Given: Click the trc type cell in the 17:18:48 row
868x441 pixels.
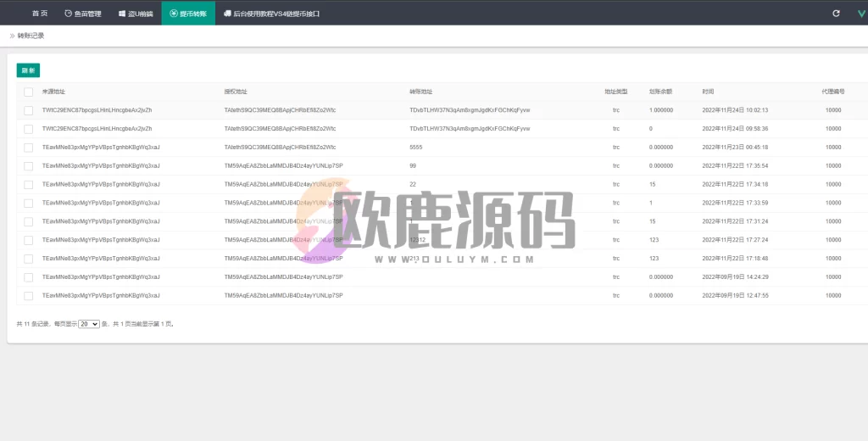Looking at the screenshot, I should click(616, 258).
